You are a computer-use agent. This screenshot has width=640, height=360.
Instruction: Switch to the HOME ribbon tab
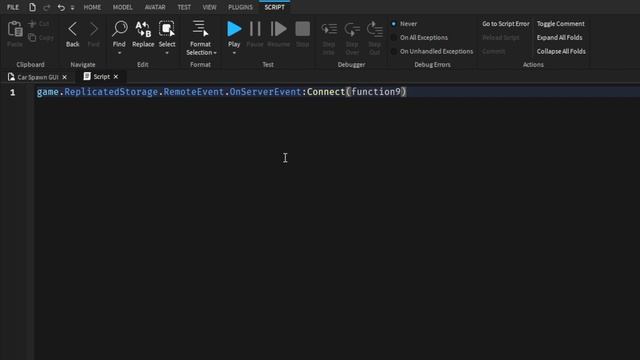tap(92, 7)
